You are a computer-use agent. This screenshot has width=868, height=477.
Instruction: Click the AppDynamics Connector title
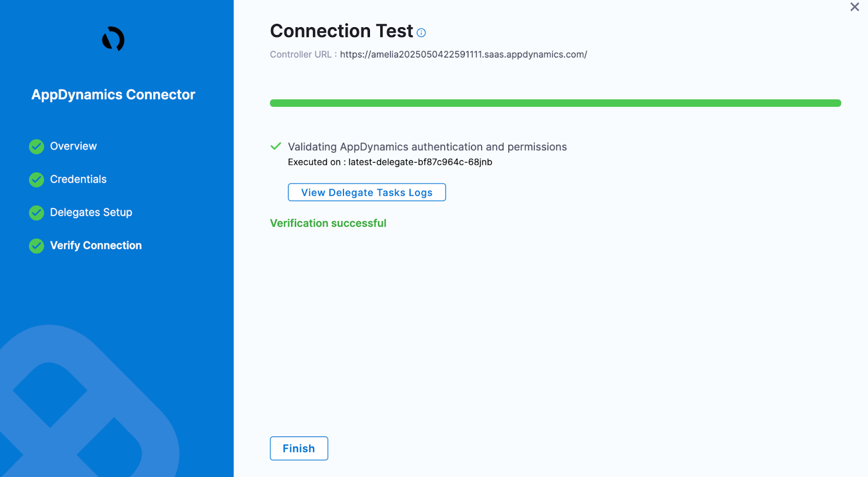(x=113, y=95)
